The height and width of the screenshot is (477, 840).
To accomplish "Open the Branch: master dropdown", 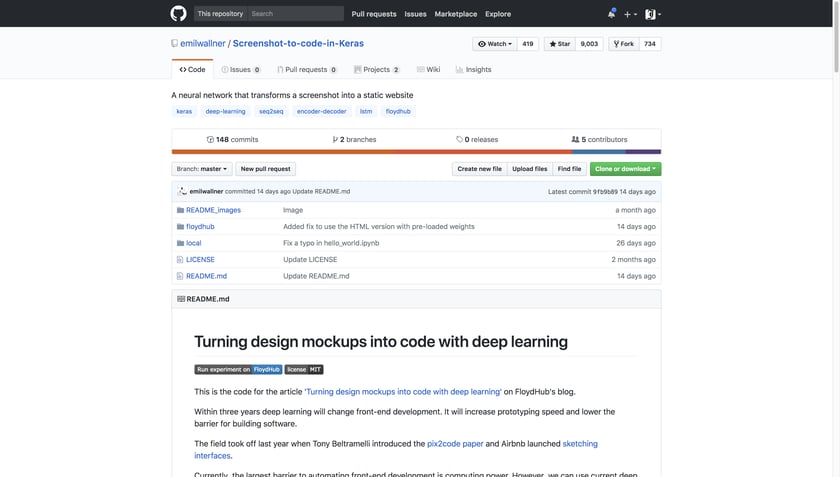I will coord(202,169).
